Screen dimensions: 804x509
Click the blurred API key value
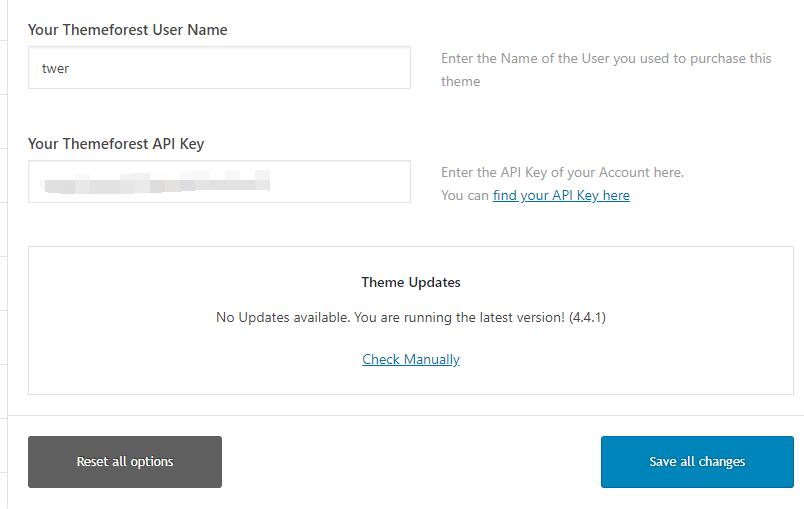[155, 182]
